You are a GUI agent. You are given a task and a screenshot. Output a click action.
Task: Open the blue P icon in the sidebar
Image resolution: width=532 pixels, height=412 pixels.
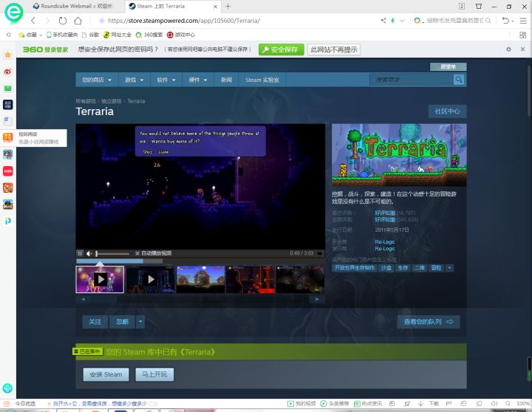[8, 221]
